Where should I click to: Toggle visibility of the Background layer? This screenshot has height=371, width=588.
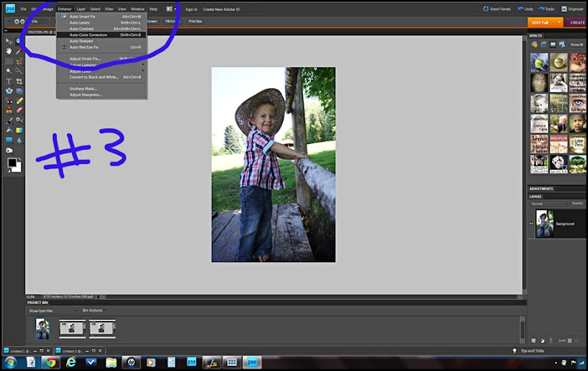pos(531,223)
